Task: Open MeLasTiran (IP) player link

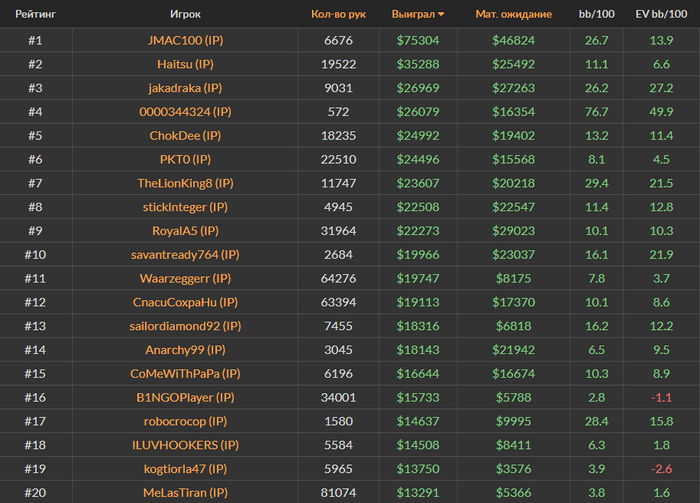Action: coord(185,492)
